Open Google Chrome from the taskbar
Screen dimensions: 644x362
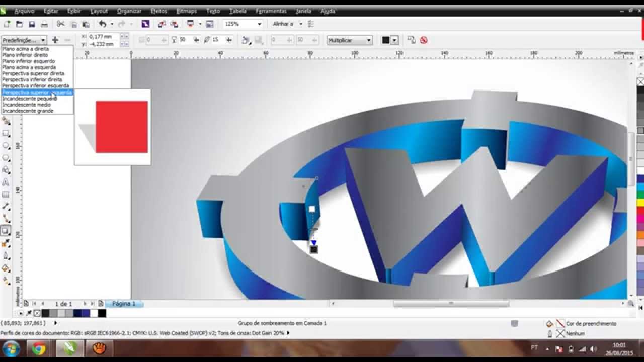[39, 348]
